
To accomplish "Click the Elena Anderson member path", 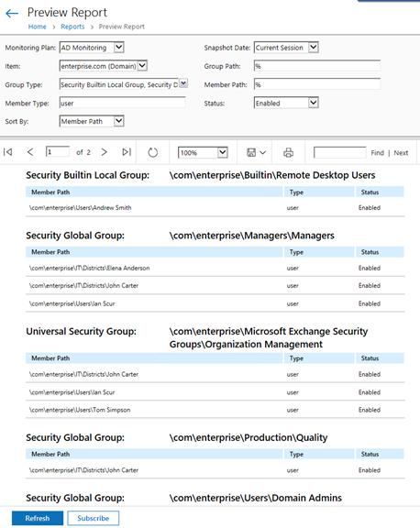I will (x=89, y=268).
